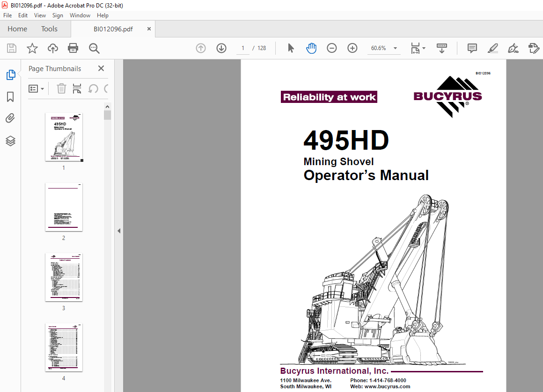Select page 2 thumbnail

64,207
